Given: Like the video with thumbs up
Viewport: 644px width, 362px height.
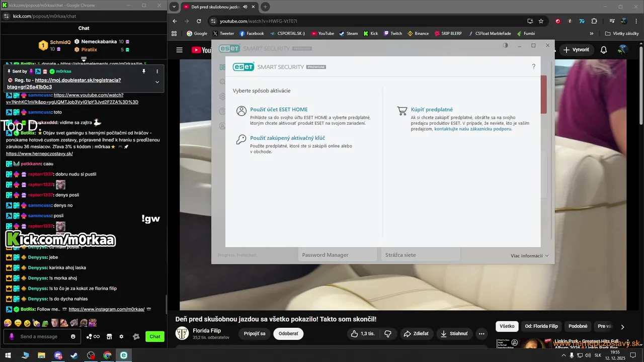Looking at the screenshot, I should [x=362, y=334].
